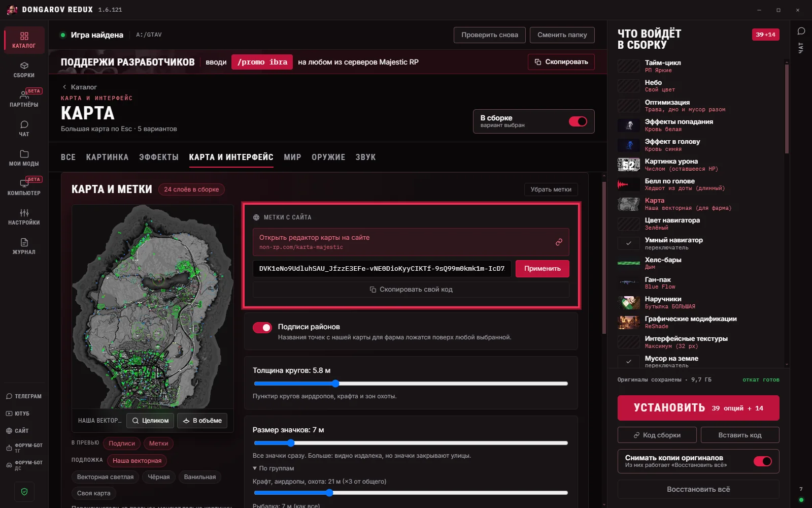
Task: Open the Форум-бот ТГ link
Action: [x=24, y=448]
